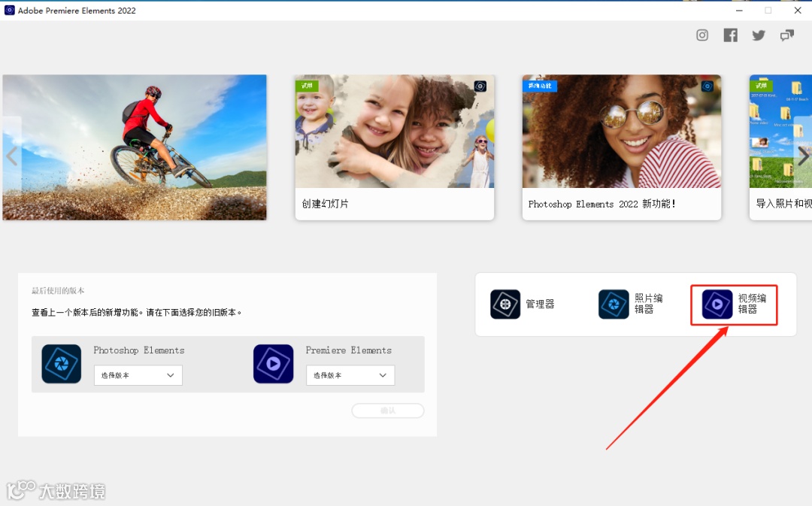Go to the previous carousel slide

pos(11,156)
